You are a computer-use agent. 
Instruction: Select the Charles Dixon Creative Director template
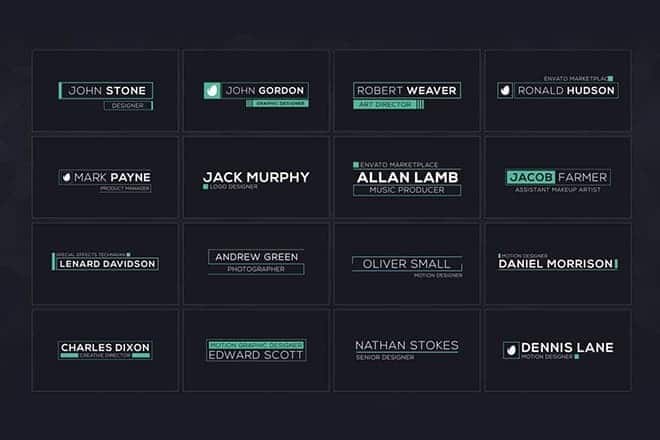click(x=105, y=349)
